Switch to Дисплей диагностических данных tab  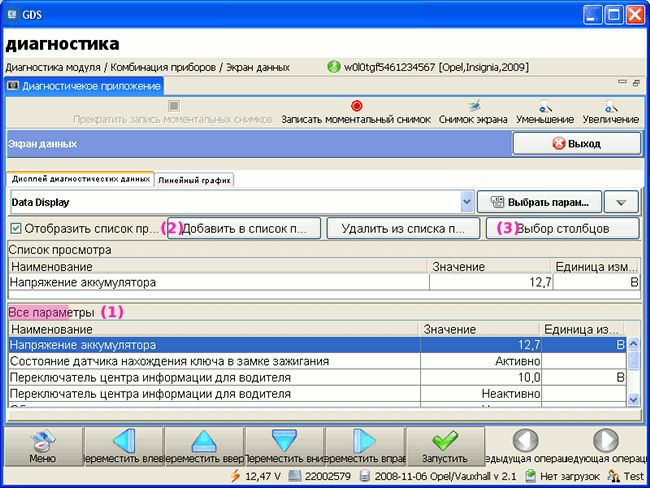click(81, 179)
